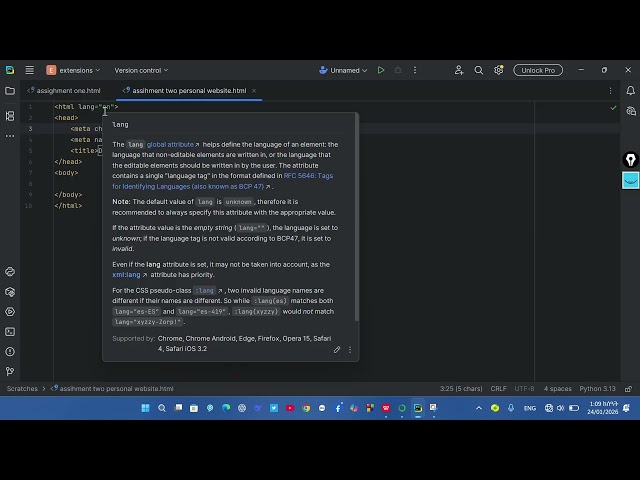Open the Project tool window folder icon
The height and width of the screenshot is (480, 640).
pos(10,91)
